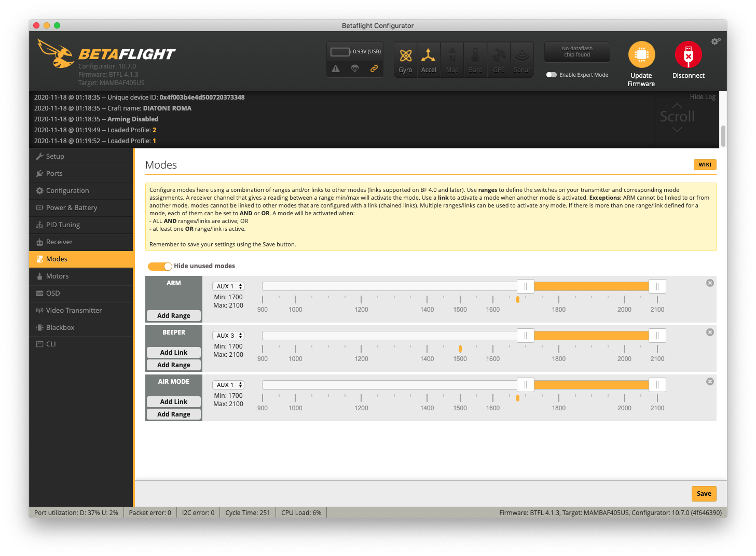Click Packet error: 0 status

[150, 512]
